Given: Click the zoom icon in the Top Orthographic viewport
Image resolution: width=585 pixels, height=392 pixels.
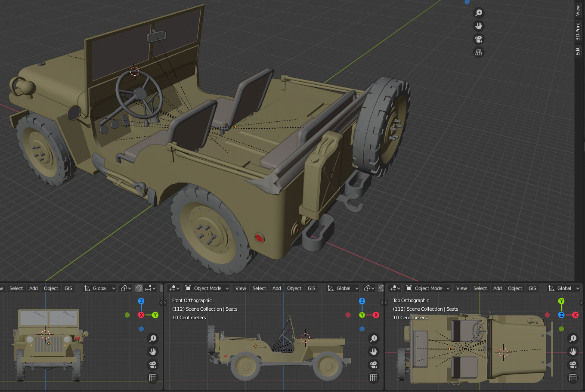Looking at the screenshot, I should tap(573, 338).
